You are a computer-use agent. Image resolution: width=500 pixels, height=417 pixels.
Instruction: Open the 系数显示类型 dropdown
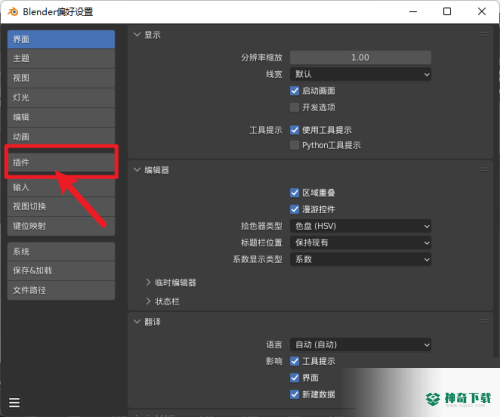[x=360, y=259]
